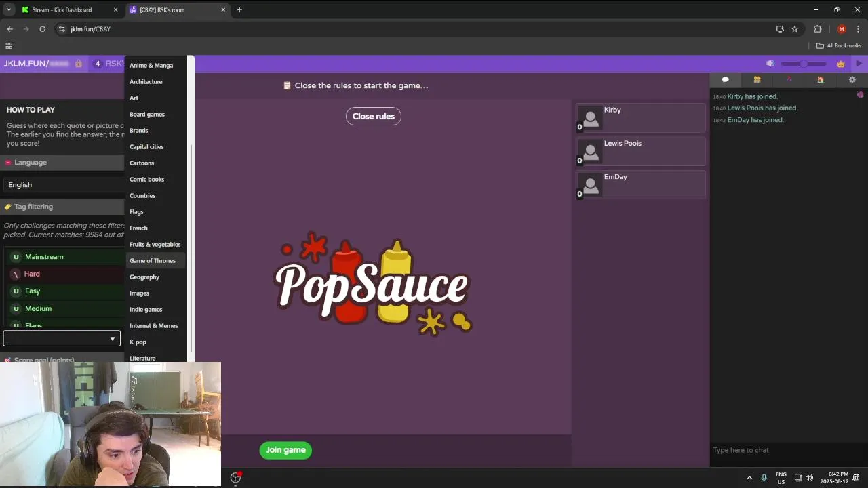Collapse sidebar with the purple arrow icon
This screenshot has width=868, height=488.
coord(859,64)
